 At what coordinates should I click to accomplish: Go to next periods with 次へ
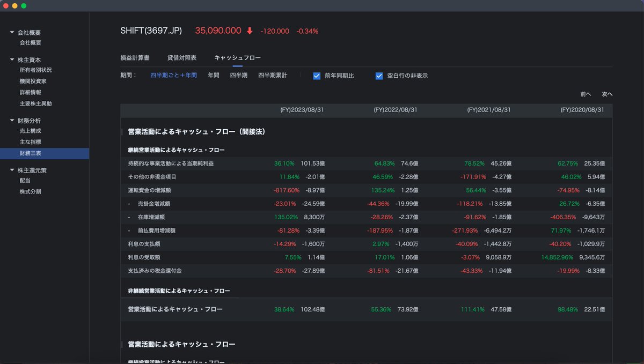(x=607, y=94)
